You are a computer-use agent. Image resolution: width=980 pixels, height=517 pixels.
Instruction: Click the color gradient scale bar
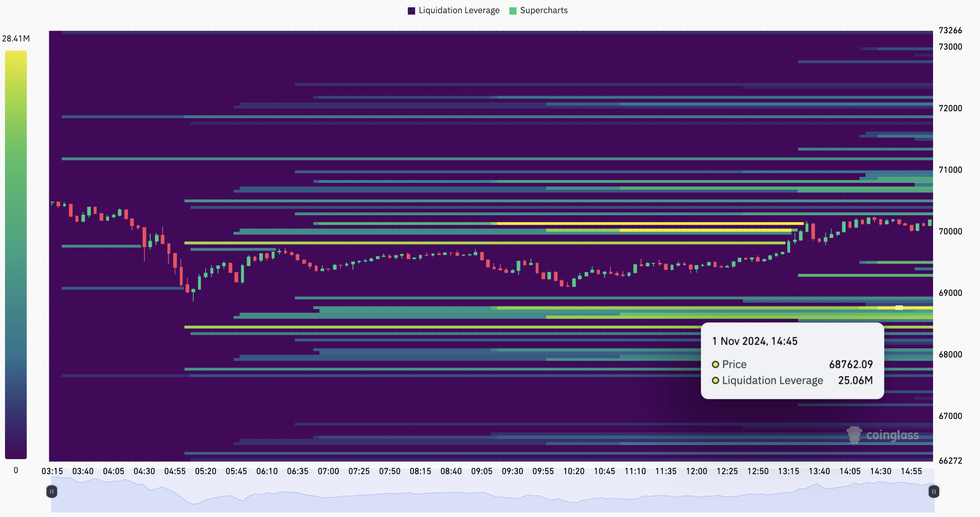tap(16, 254)
